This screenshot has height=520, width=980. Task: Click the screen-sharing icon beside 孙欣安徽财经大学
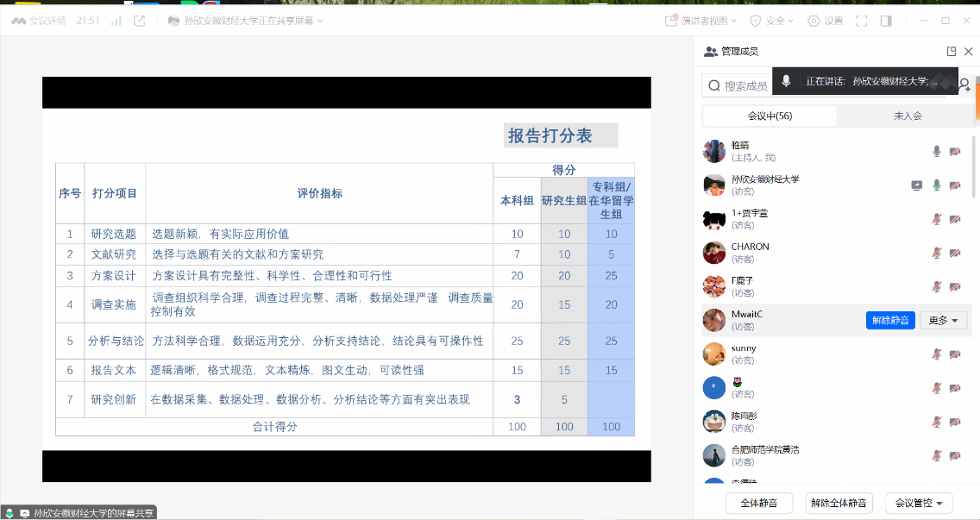917,185
